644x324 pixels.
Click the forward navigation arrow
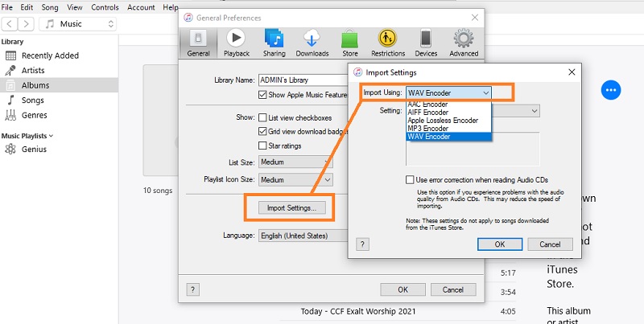26,24
